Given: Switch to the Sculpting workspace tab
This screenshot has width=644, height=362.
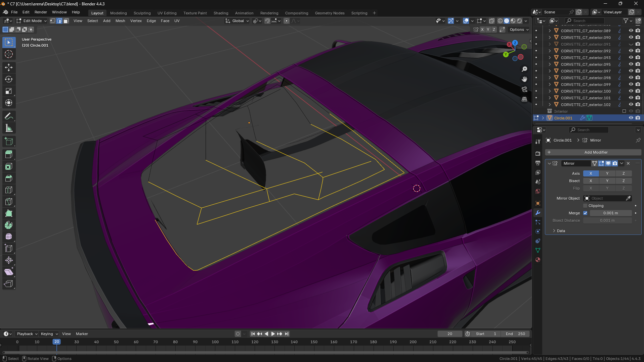Looking at the screenshot, I should (142, 13).
